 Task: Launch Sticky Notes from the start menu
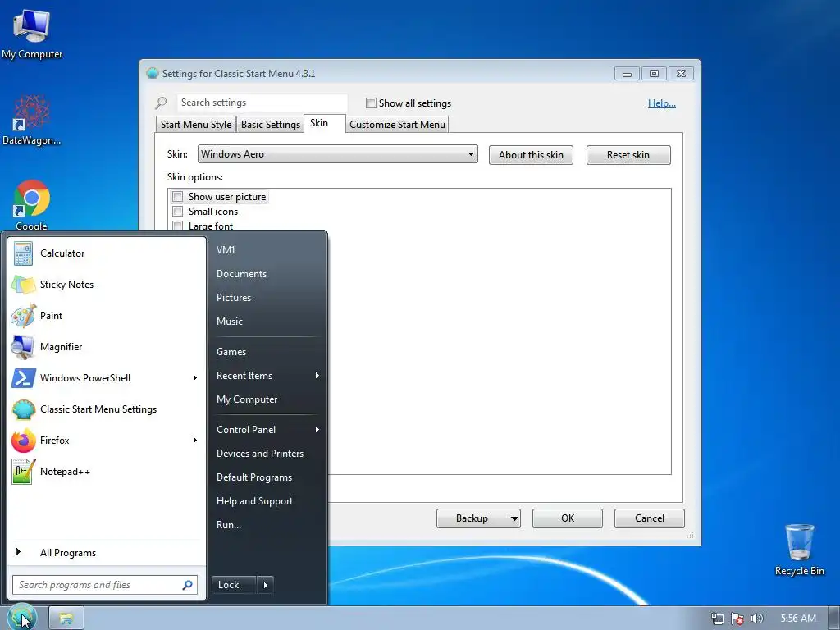pos(106,285)
